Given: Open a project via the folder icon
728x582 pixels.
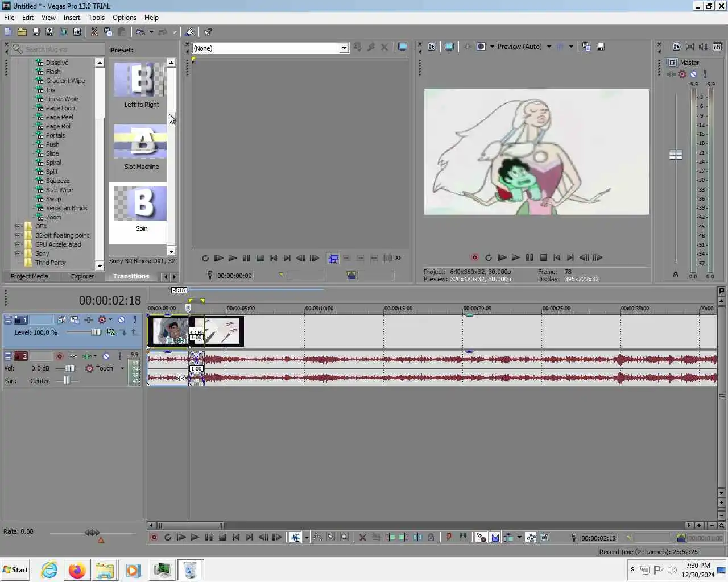Looking at the screenshot, I should [x=22, y=32].
